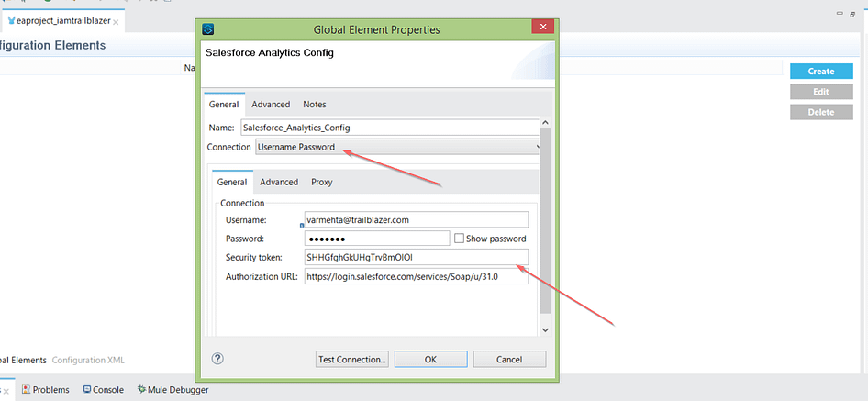Viewport: 868px width, 401px height.
Task: Maximize the editor area
Action: click(852, 14)
